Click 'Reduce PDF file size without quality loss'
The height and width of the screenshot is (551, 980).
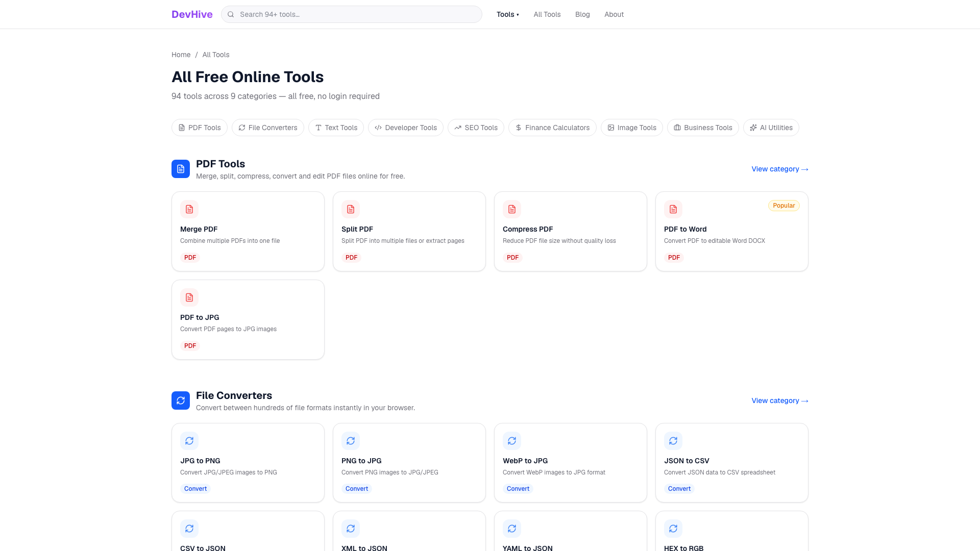pyautogui.click(x=559, y=241)
